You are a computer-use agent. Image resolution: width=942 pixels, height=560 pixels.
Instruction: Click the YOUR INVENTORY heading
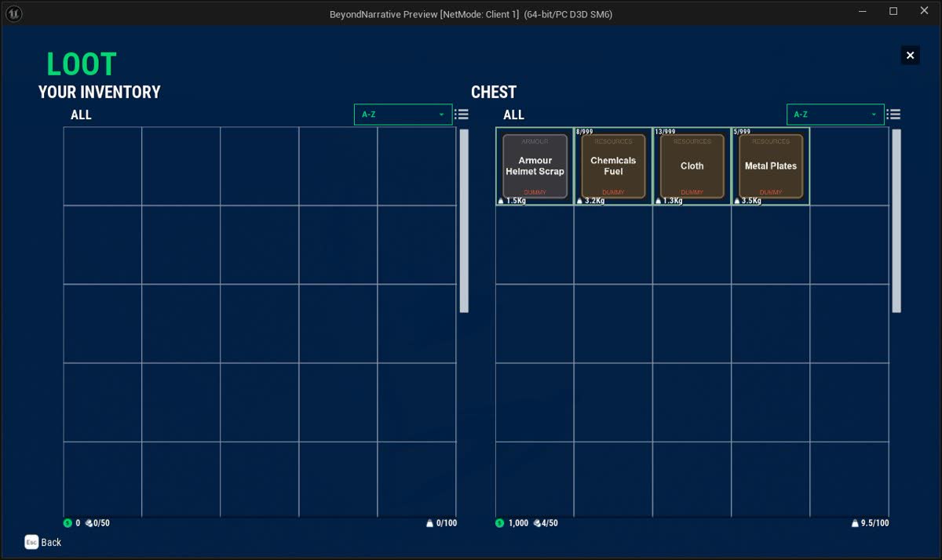tap(99, 92)
